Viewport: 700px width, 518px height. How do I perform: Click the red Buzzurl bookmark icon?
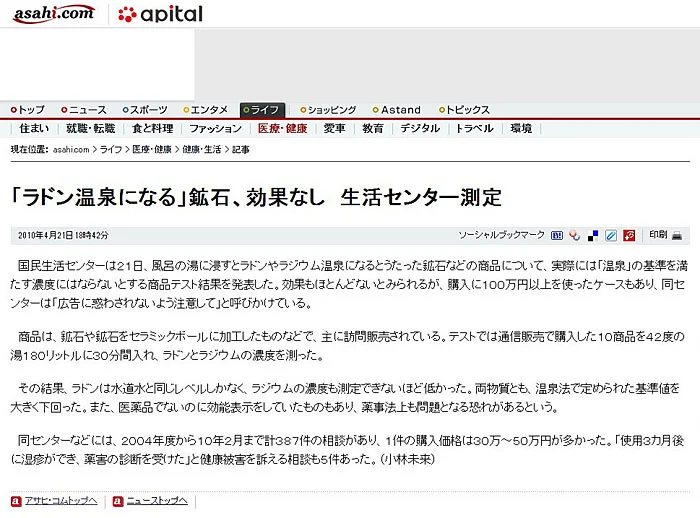tap(629, 235)
